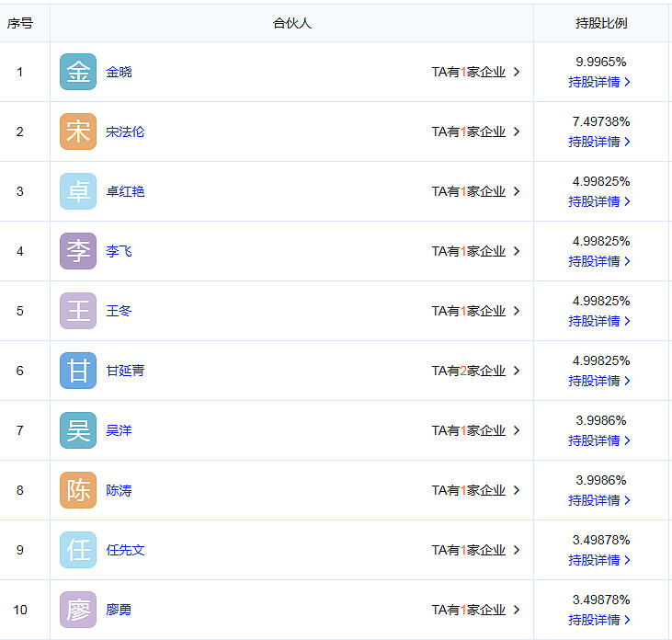Expand 任先文's TA有1家企业 chevron

click(517, 550)
